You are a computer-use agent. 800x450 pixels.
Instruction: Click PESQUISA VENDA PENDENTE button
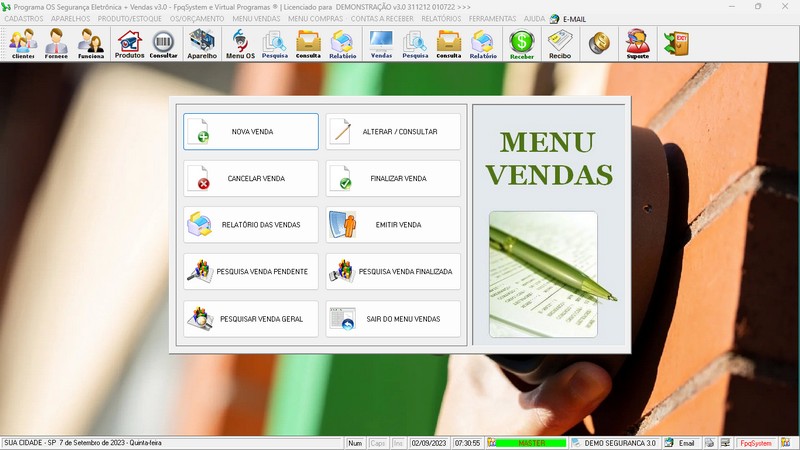[251, 271]
